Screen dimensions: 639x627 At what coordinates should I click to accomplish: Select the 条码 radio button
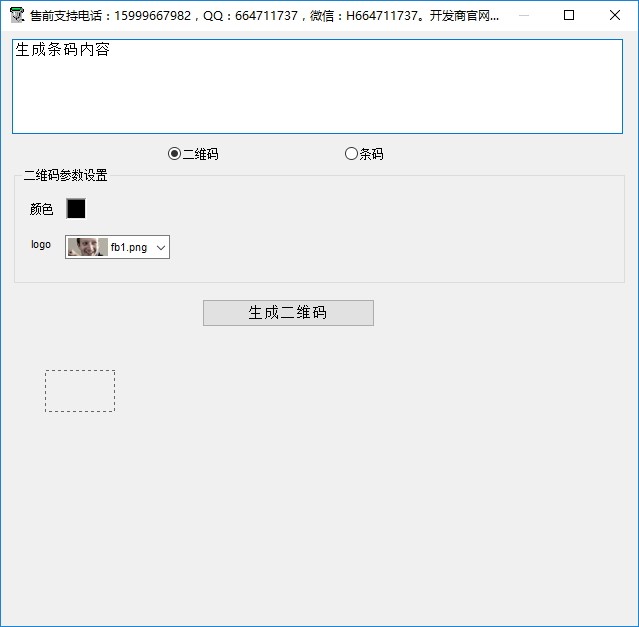click(x=364, y=154)
